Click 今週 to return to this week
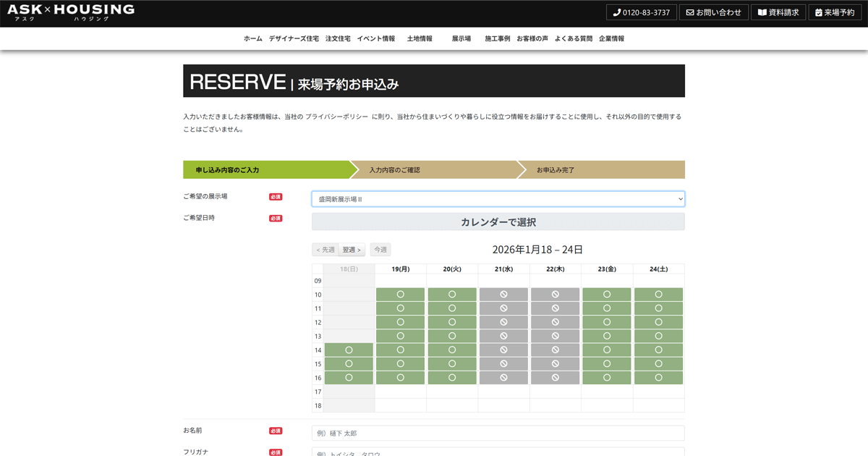The image size is (868, 456). tap(379, 249)
